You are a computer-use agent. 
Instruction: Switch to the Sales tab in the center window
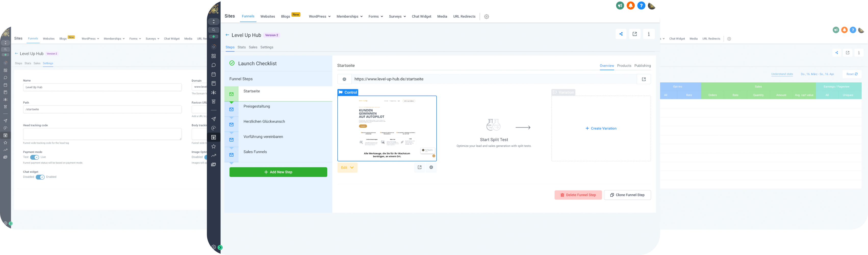click(253, 47)
